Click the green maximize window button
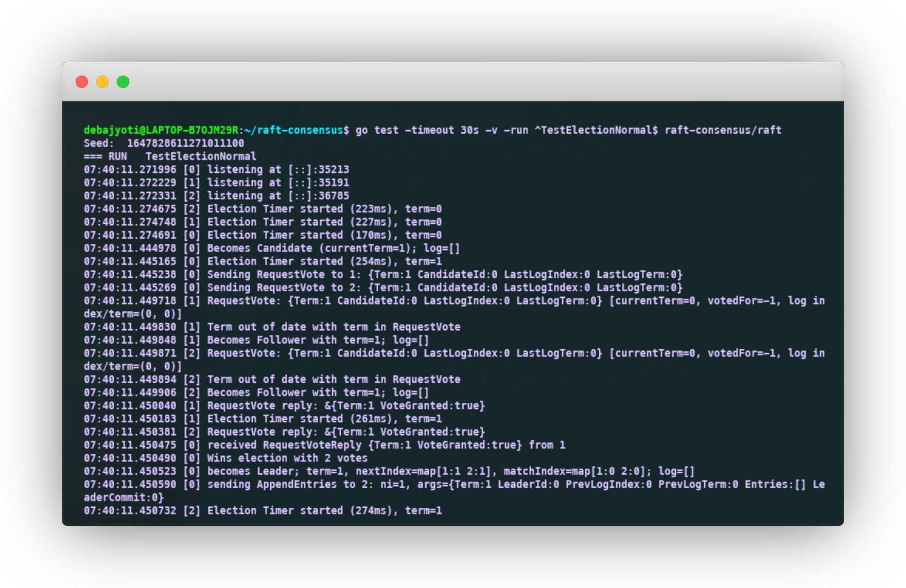The height and width of the screenshot is (588, 906). 123,82
